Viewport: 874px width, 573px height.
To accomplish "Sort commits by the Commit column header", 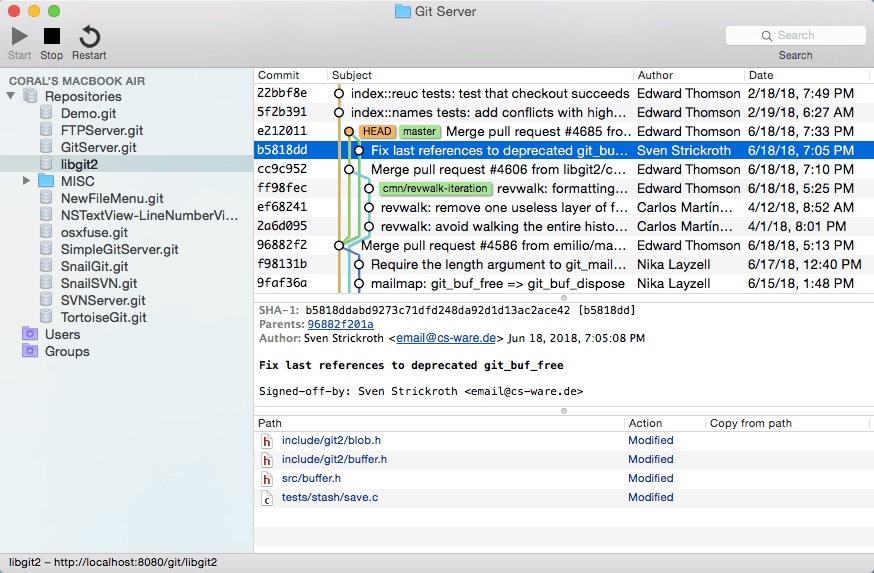I will pyautogui.click(x=290, y=75).
